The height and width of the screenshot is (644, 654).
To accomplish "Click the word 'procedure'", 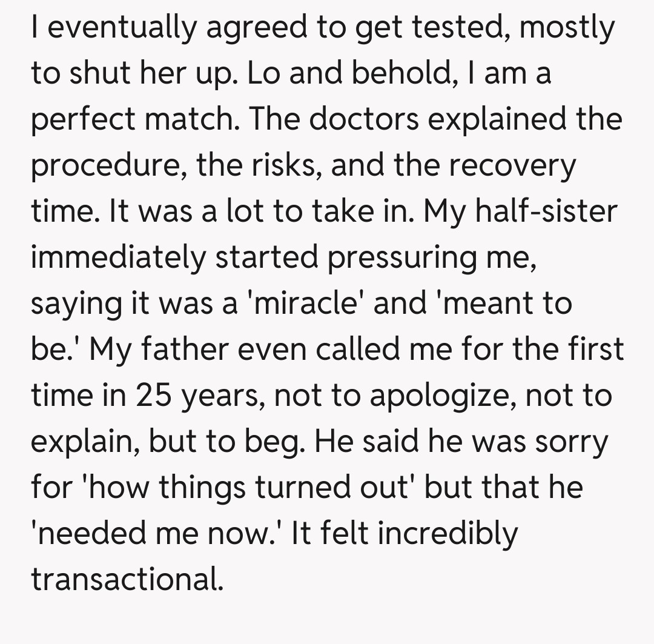I will 105,167.
